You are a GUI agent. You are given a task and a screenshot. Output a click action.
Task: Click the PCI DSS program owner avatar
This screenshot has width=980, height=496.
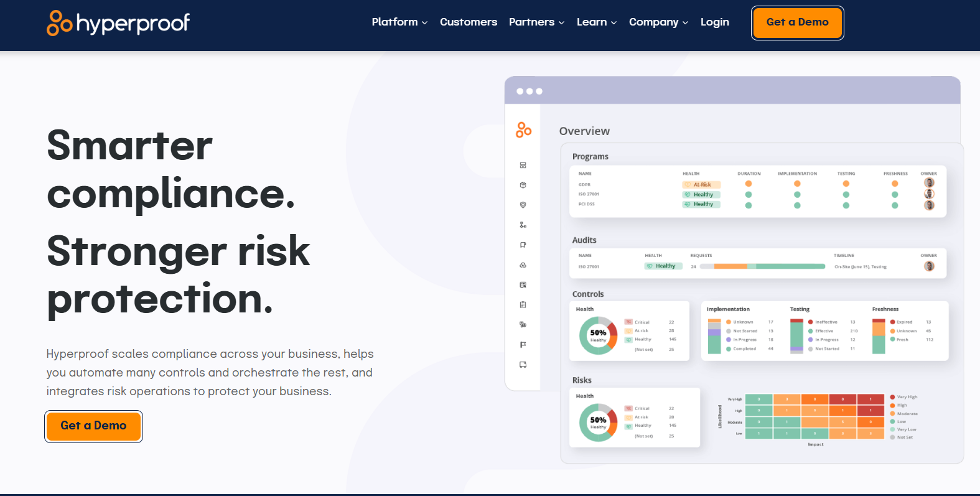coord(929,205)
